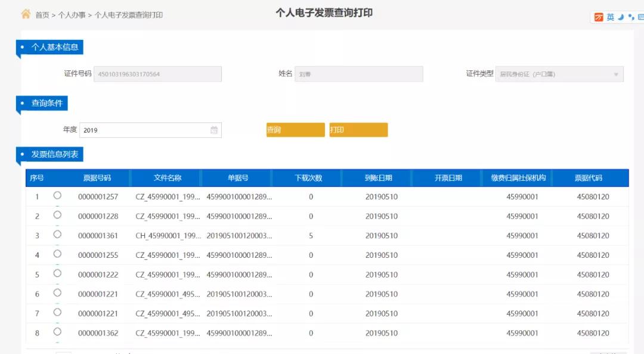This screenshot has height=354, width=644.
Task: Select radio button for row 8 invoice 0000001362
Action: click(x=57, y=332)
